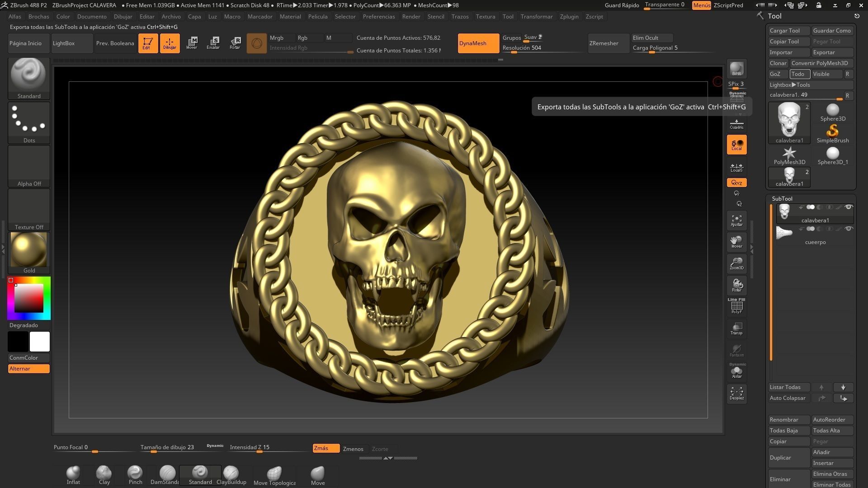The image size is (868, 488).
Task: Open the Standard brush thumbnail picker
Action: [29, 79]
